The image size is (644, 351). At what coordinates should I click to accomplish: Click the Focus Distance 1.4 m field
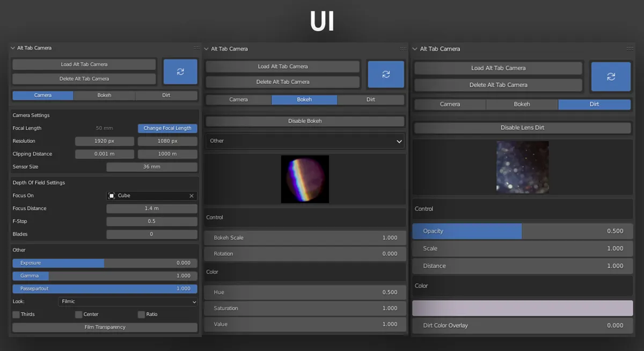pos(152,208)
